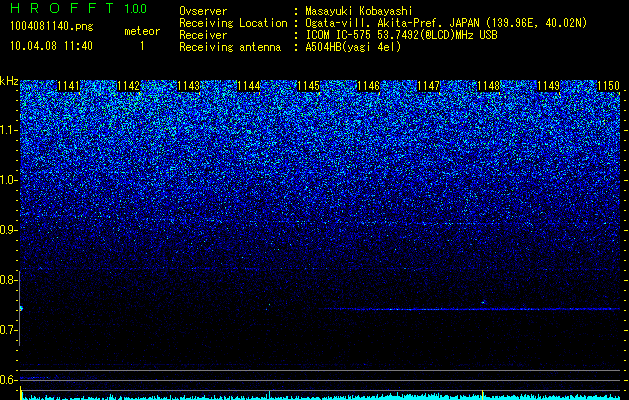Click the 'Receiving Location' label
The image size is (629, 400).
tap(233, 23)
